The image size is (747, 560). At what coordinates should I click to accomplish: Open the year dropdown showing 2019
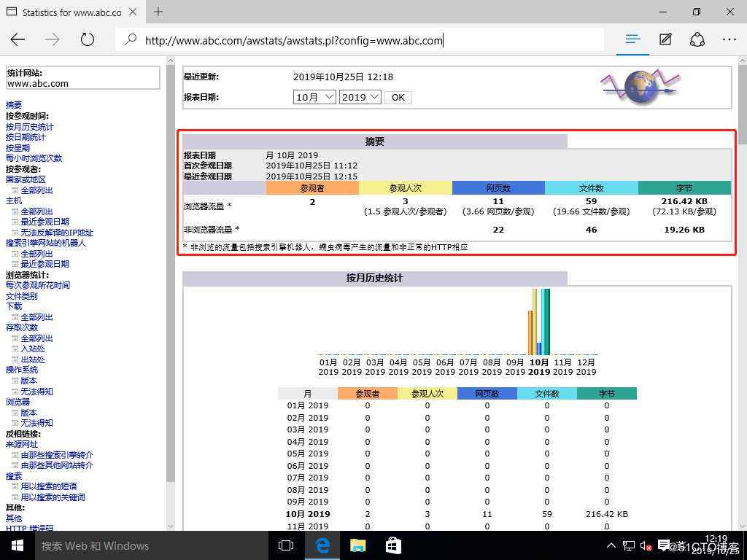click(x=360, y=97)
